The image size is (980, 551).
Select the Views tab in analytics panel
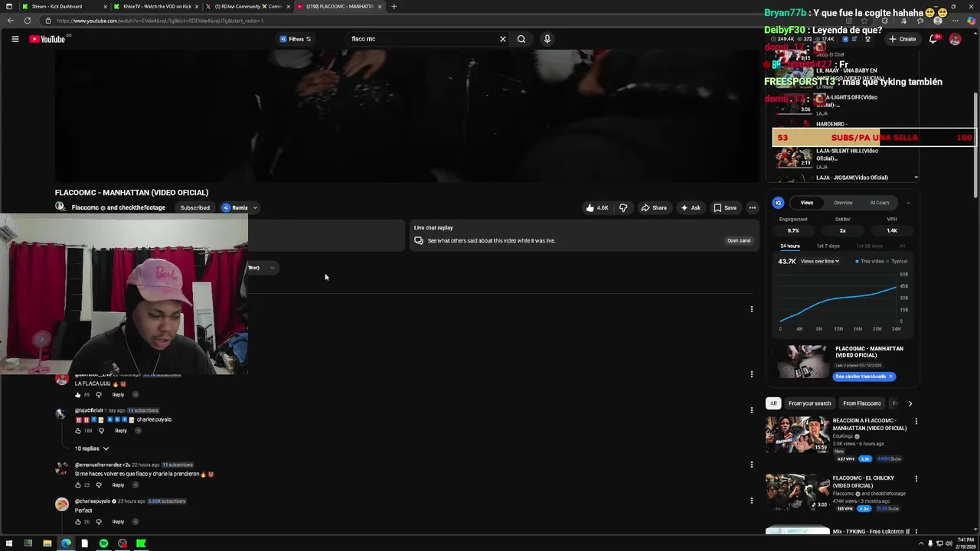(807, 203)
